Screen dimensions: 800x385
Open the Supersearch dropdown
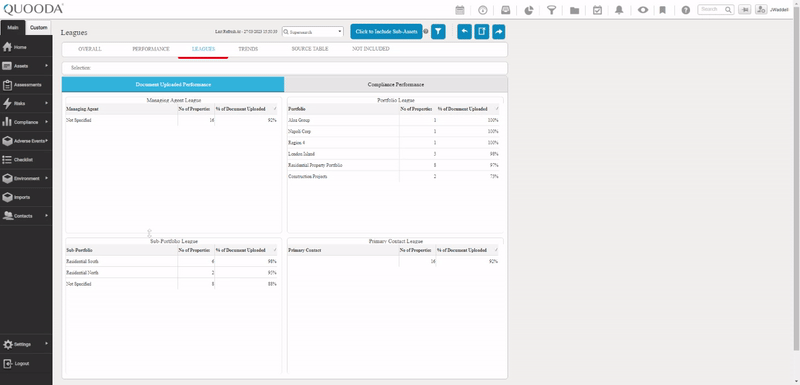point(313,32)
